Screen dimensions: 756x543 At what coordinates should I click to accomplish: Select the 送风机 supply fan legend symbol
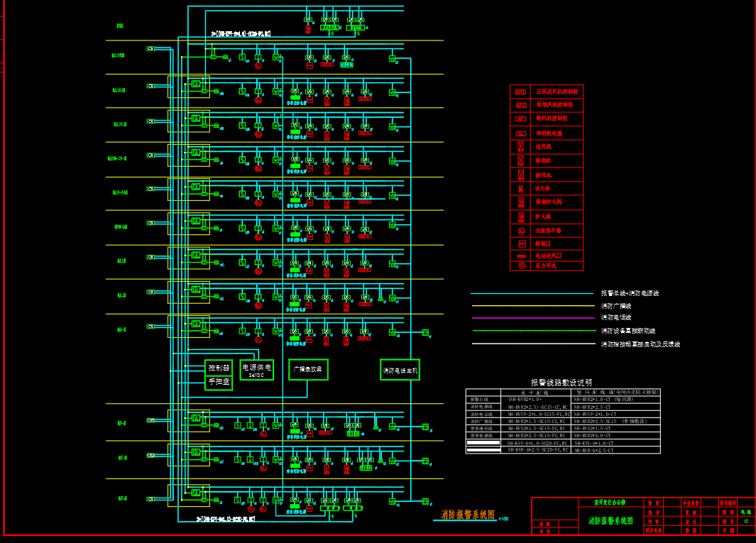coord(521,147)
